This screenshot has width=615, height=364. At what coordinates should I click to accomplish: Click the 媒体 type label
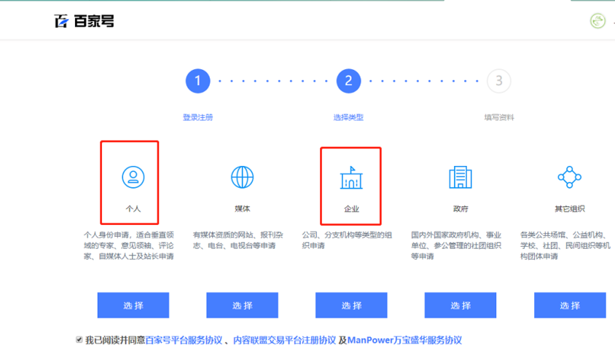click(242, 209)
